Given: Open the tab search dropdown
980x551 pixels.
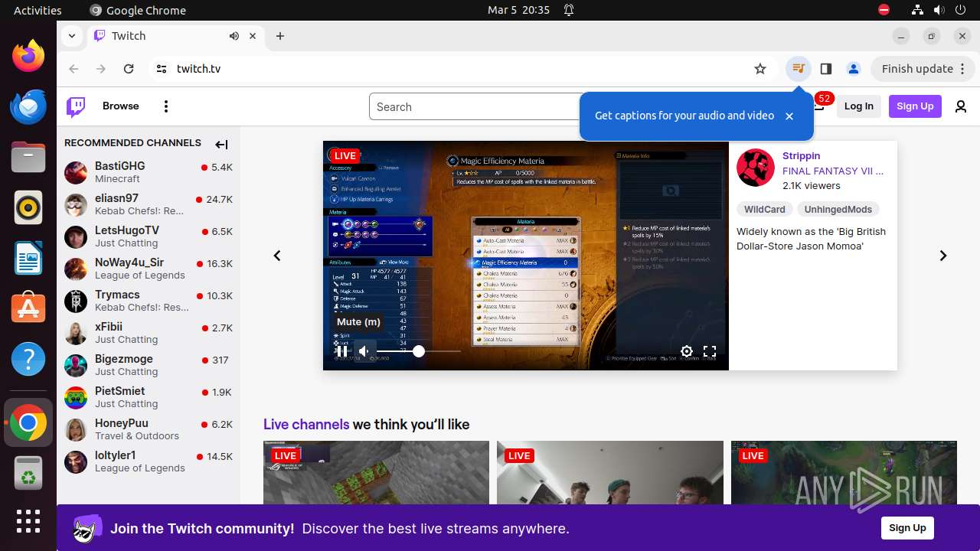Looking at the screenshot, I should (72, 36).
